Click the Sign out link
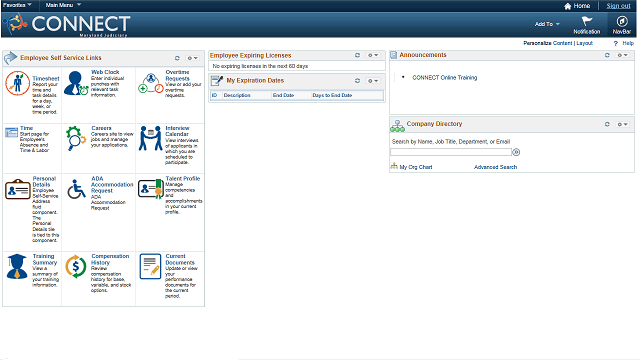Image resolution: width=640 pixels, height=360 pixels. (x=618, y=6)
